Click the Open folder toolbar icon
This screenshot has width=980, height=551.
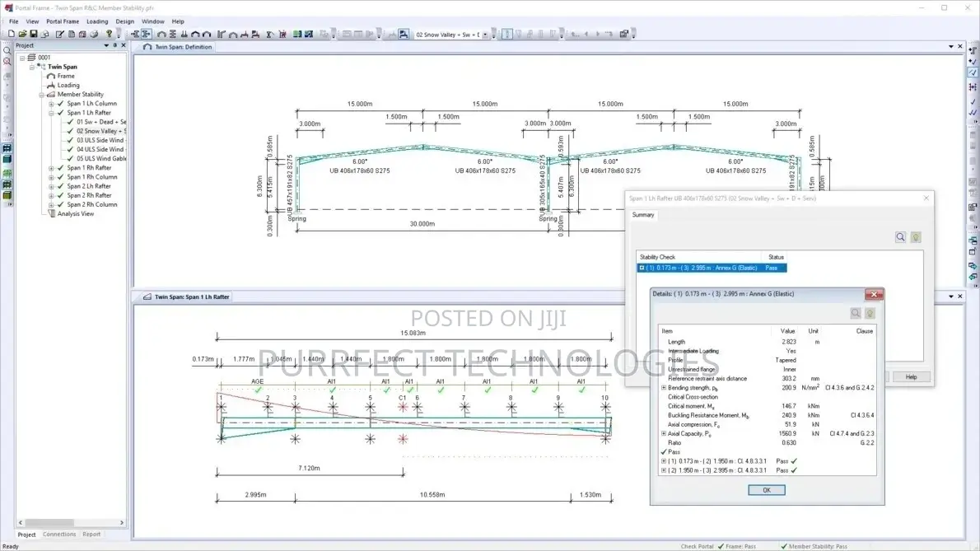[22, 34]
